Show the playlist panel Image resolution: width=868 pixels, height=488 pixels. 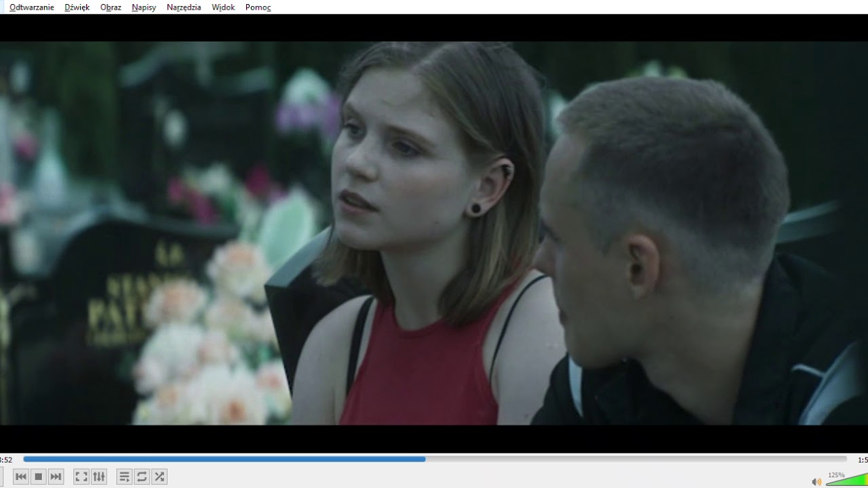(x=124, y=477)
